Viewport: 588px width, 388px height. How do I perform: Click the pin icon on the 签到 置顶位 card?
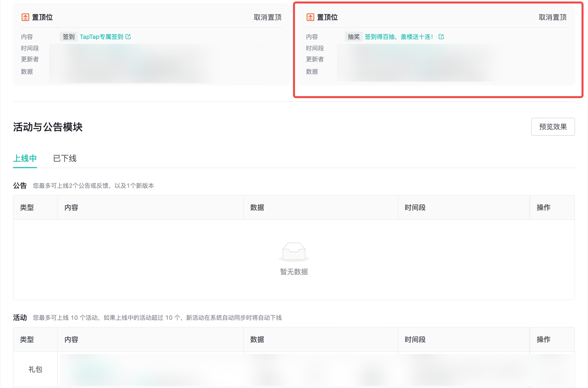pos(25,17)
